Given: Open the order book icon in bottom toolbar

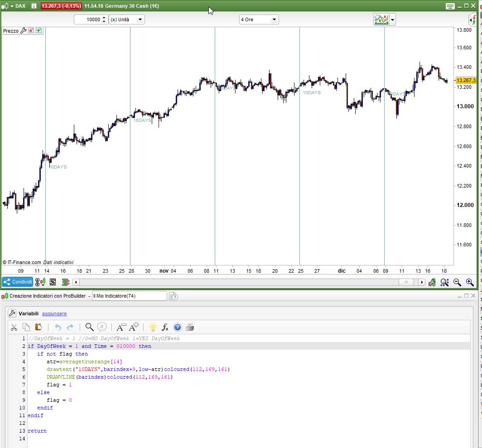Looking at the screenshot, I should pyautogui.click(x=66, y=282).
